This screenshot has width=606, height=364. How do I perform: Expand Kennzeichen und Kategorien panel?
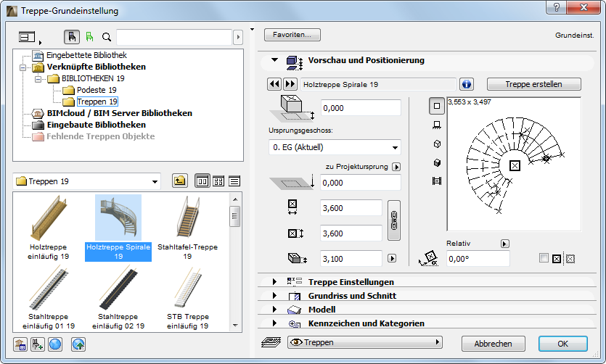tap(275, 323)
